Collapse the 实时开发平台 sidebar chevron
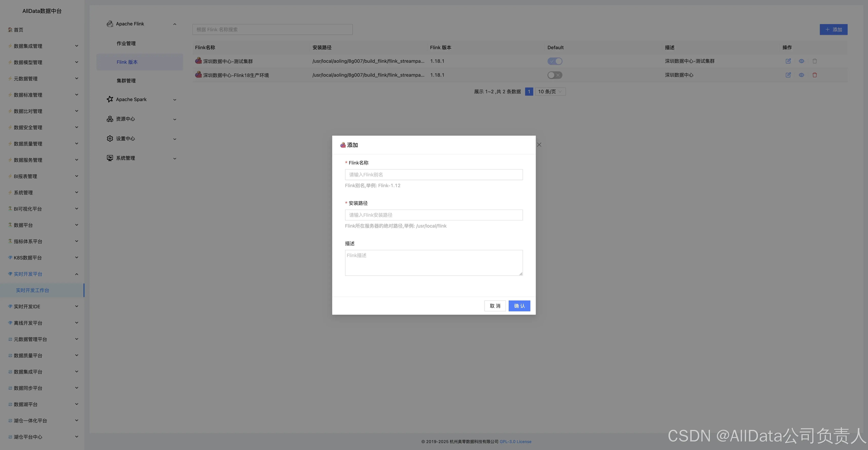This screenshot has width=868, height=450. coord(77,274)
